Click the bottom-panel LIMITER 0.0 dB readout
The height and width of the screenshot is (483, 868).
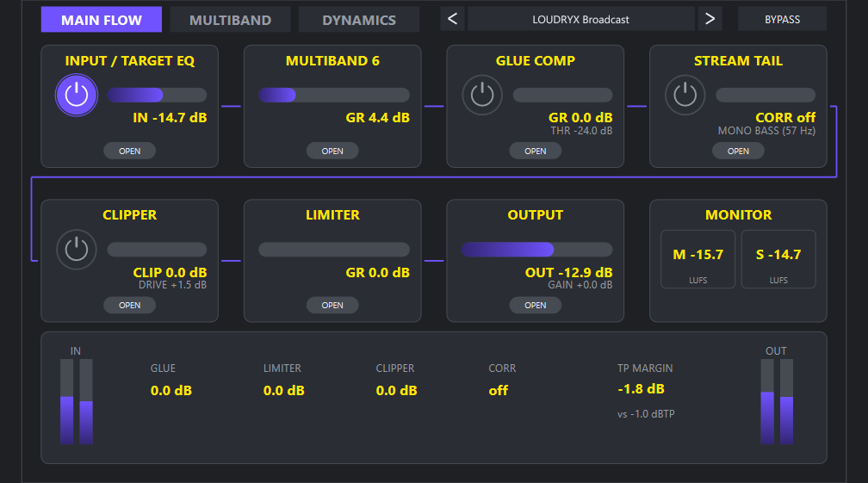[x=284, y=391]
